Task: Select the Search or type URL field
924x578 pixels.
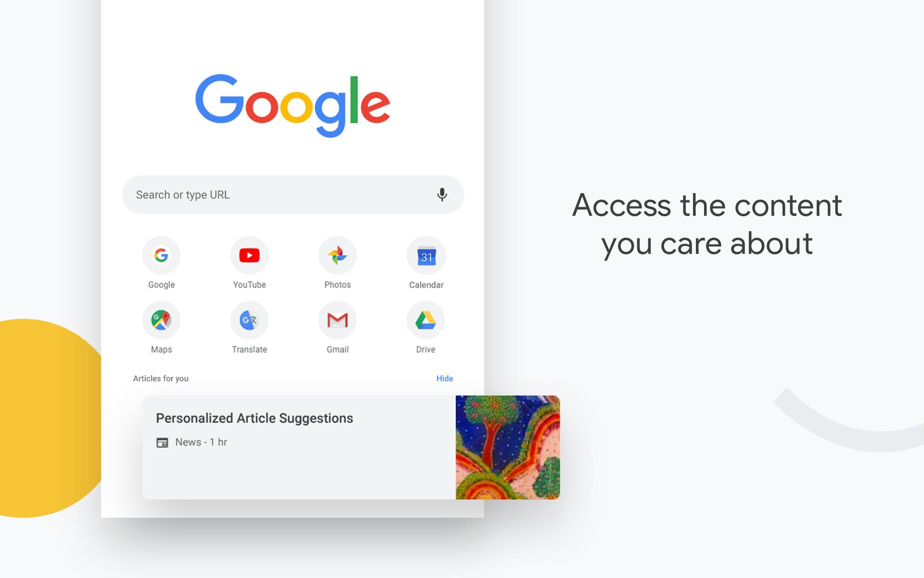Action: [x=294, y=195]
